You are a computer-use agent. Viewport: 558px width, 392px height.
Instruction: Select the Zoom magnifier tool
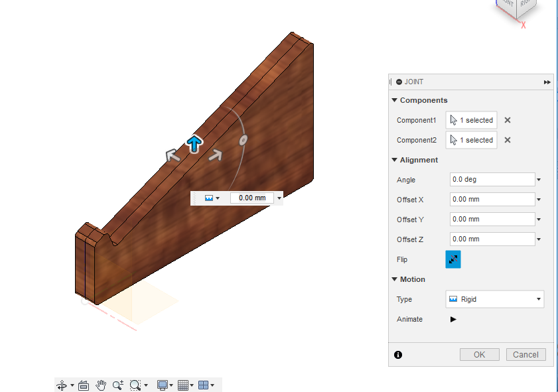pyautogui.click(x=118, y=385)
